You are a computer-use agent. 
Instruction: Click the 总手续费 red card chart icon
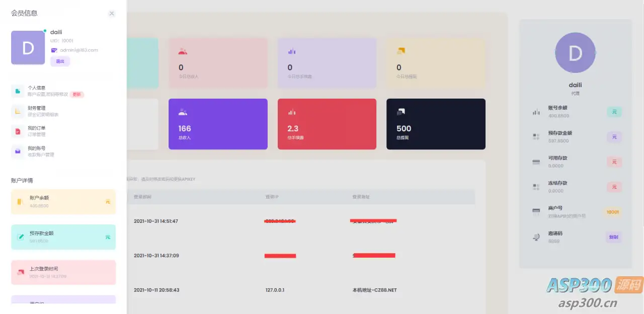click(x=291, y=112)
